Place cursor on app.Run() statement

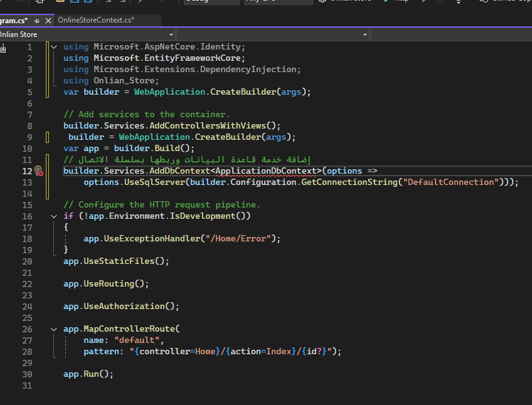coord(88,374)
